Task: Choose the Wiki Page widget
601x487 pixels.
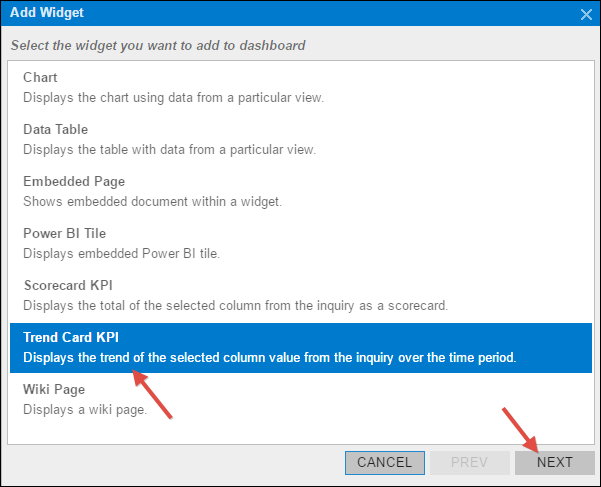Action: [301, 399]
